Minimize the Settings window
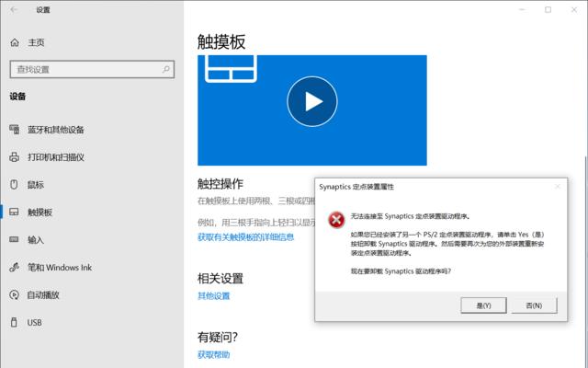This screenshot has height=368, width=588. click(522, 10)
